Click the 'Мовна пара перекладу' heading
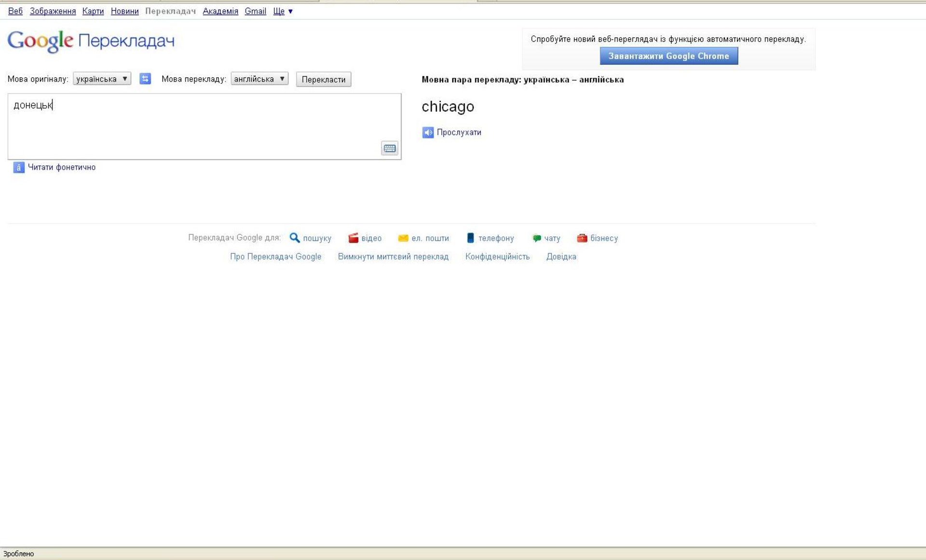This screenshot has height=560, width=926. pyautogui.click(x=523, y=80)
